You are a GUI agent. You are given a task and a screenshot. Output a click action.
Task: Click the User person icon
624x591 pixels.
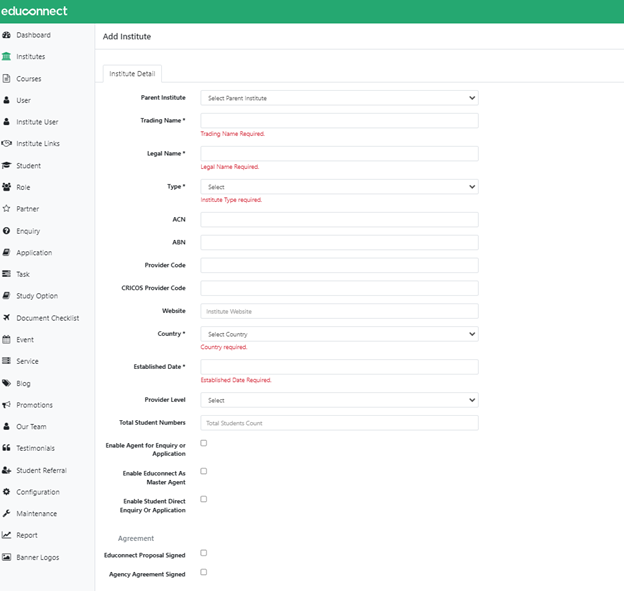pyautogui.click(x=6, y=100)
